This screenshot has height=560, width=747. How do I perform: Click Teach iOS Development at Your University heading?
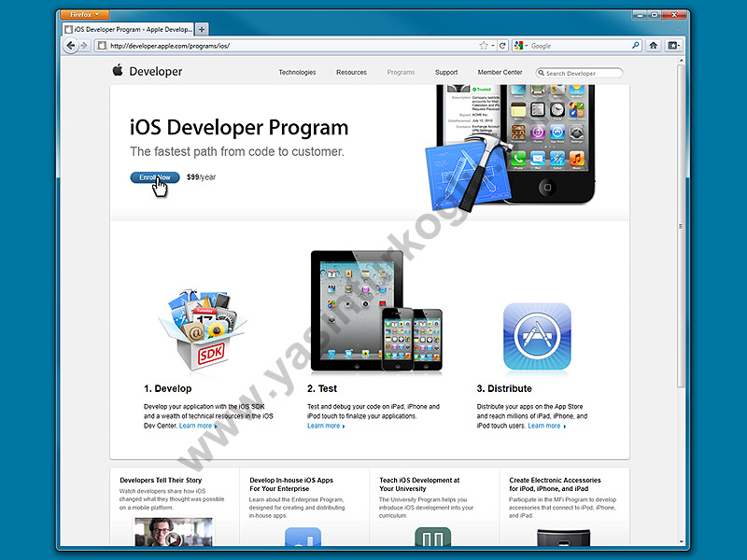click(x=419, y=484)
